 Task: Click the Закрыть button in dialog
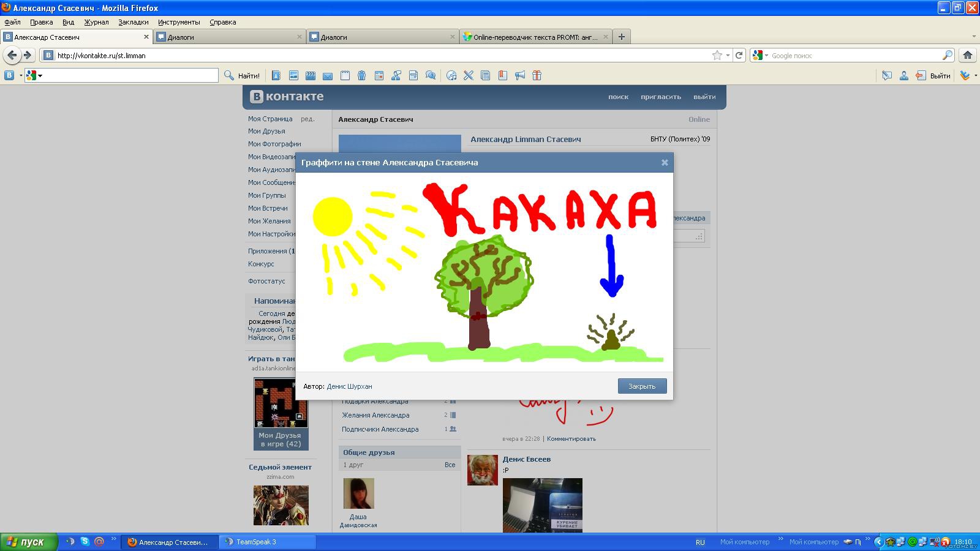642,386
